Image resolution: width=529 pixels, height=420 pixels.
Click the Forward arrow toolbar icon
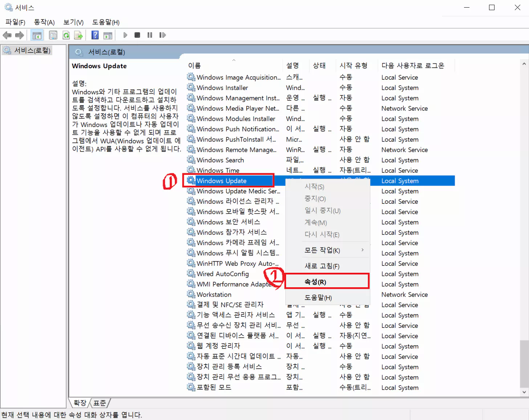click(x=20, y=35)
